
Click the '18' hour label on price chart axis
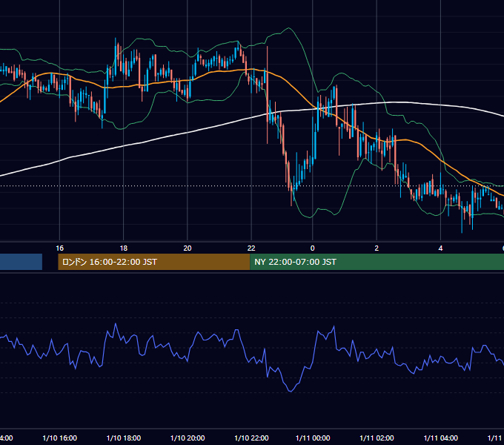click(x=124, y=248)
